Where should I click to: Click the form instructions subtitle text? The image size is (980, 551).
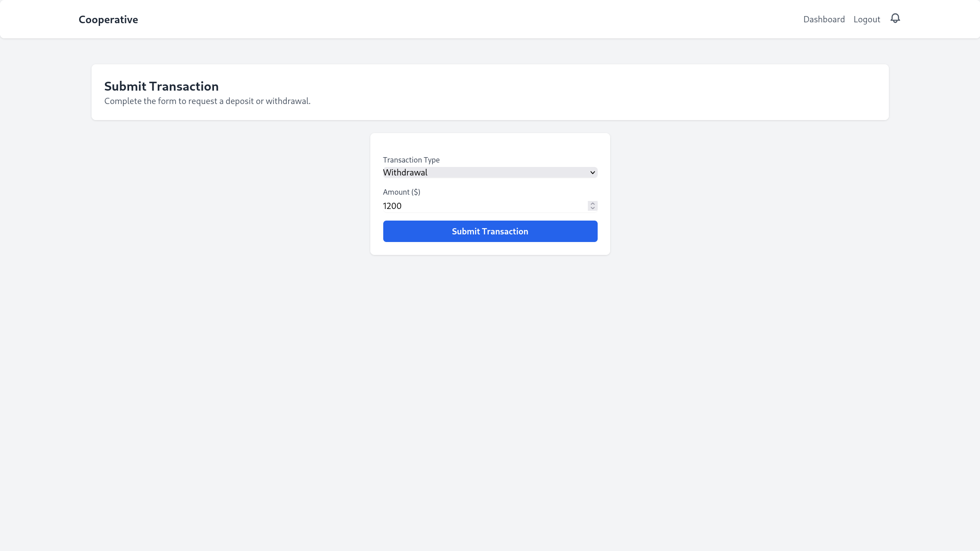click(207, 101)
